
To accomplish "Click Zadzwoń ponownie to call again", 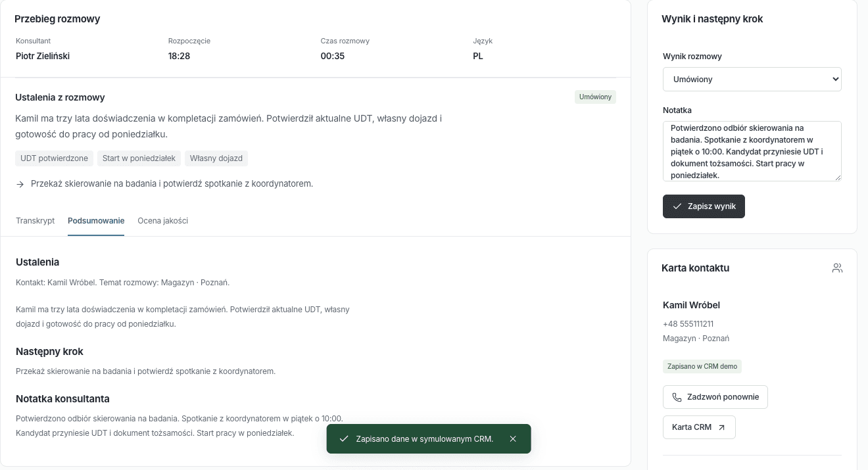I will (x=715, y=397).
